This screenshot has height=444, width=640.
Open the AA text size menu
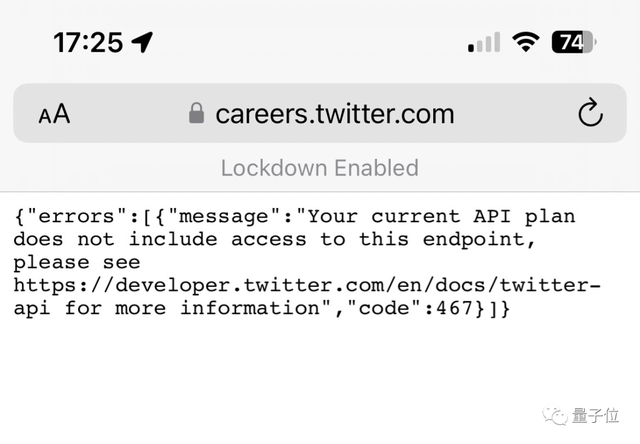pyautogui.click(x=54, y=114)
